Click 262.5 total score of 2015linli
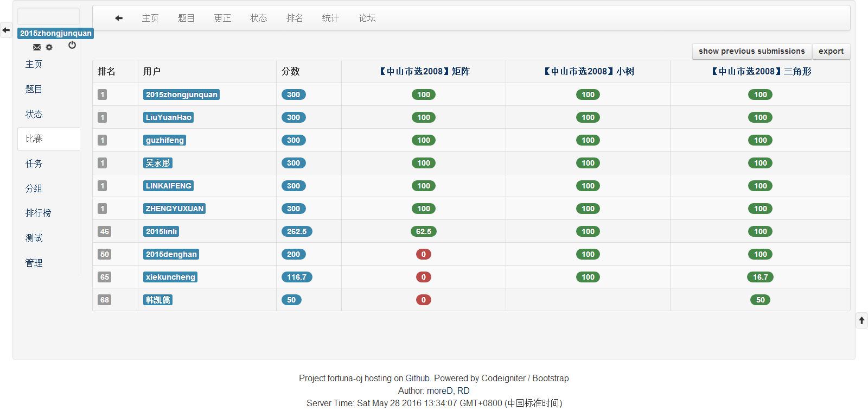 297,231
